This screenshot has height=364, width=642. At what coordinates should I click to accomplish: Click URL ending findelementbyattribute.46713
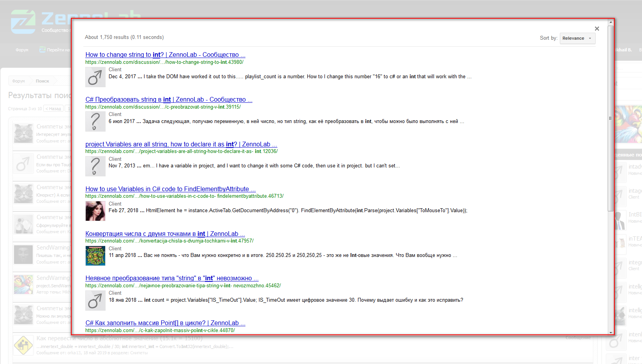pyautogui.click(x=185, y=196)
